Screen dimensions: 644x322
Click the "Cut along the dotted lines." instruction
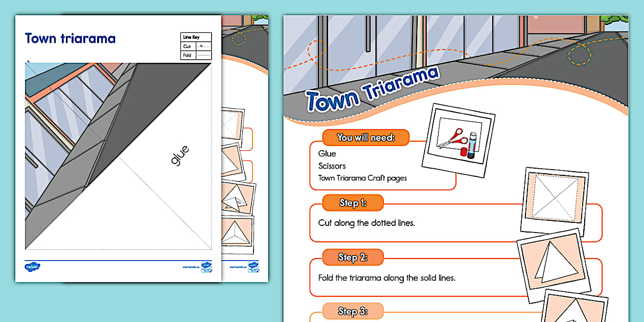pos(367,223)
